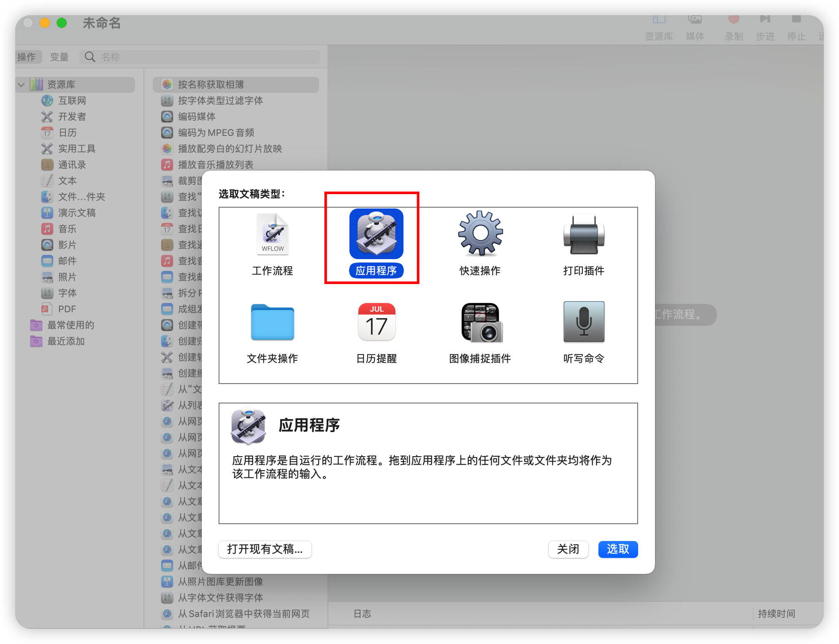Click the 选取 confirm button
Viewport: 839px width, 644px height.
pos(617,549)
